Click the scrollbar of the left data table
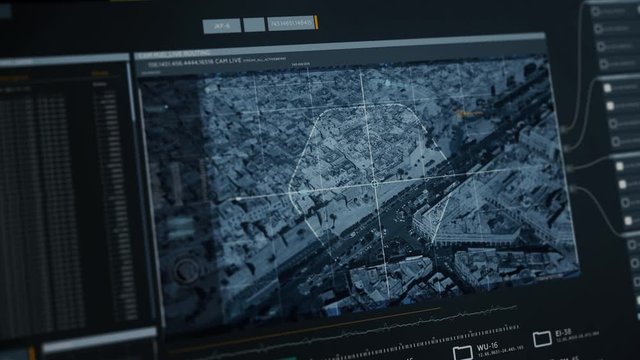 coord(131,92)
